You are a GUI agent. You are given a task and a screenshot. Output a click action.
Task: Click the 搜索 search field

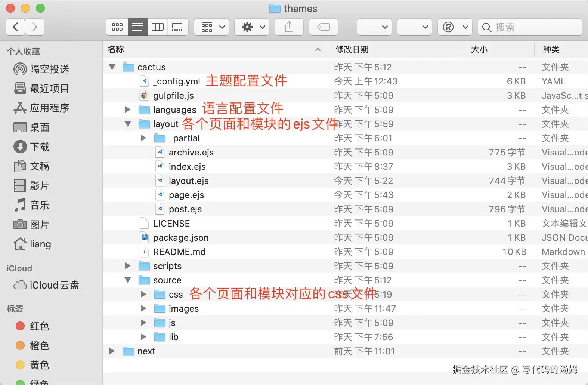coord(530,27)
